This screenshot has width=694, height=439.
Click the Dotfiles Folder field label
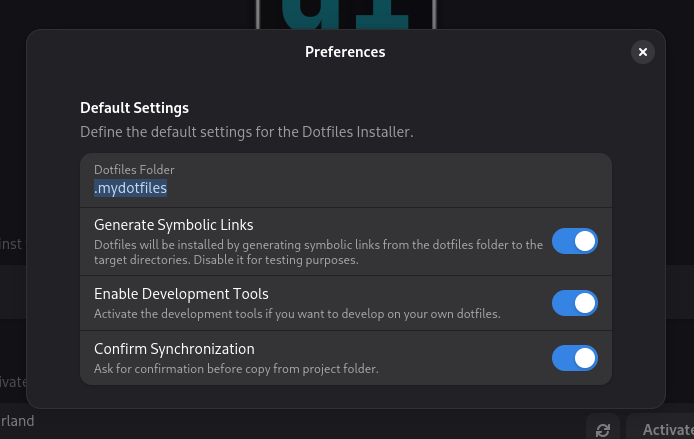134,170
